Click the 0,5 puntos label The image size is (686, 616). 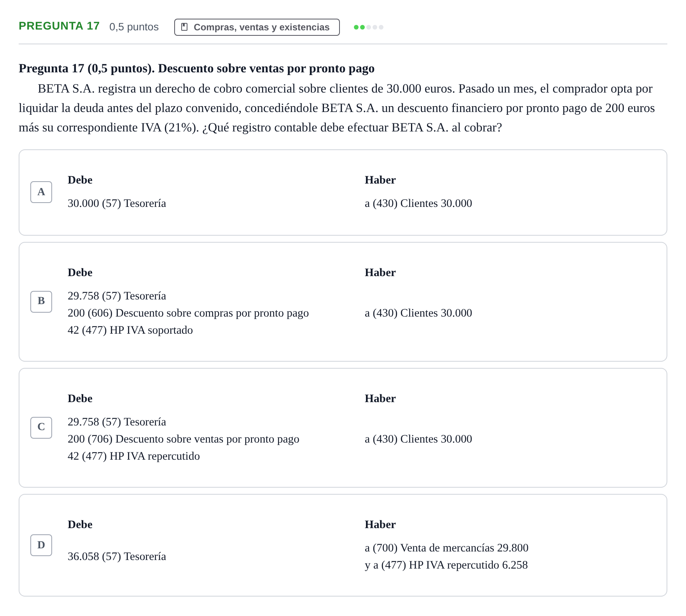[134, 27]
